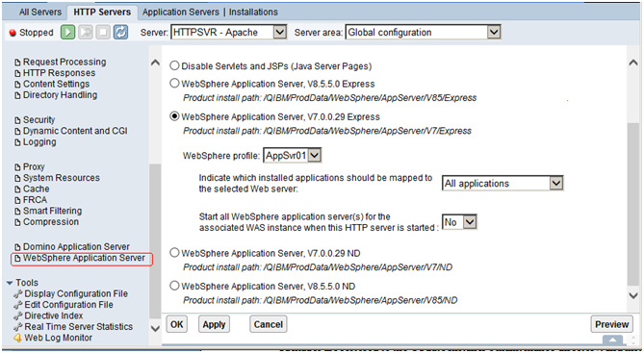Switch to the All Servers tab
This screenshot has height=353, width=644.
tap(39, 12)
